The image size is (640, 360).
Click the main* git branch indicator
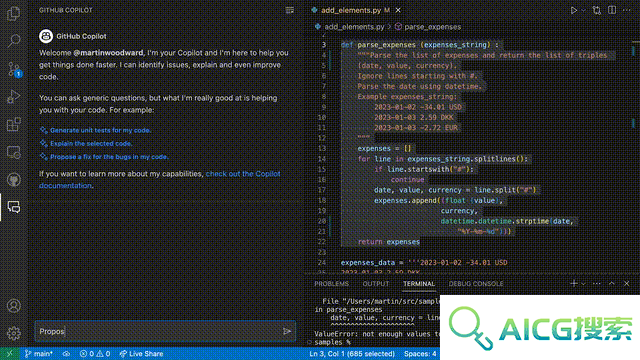pyautogui.click(x=38, y=354)
